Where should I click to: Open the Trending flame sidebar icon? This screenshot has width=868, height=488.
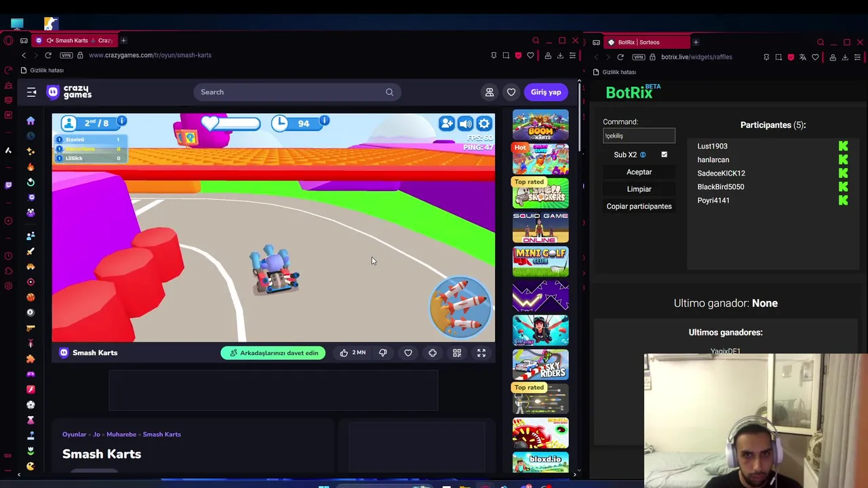(x=31, y=166)
